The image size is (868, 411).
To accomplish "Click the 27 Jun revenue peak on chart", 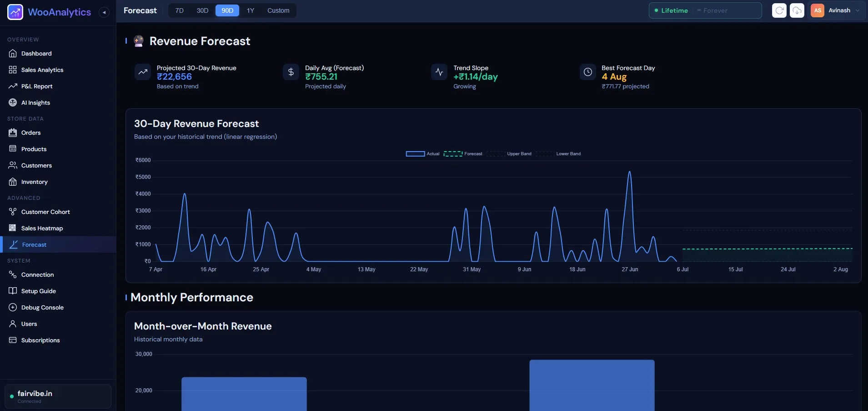I will 630,172.
